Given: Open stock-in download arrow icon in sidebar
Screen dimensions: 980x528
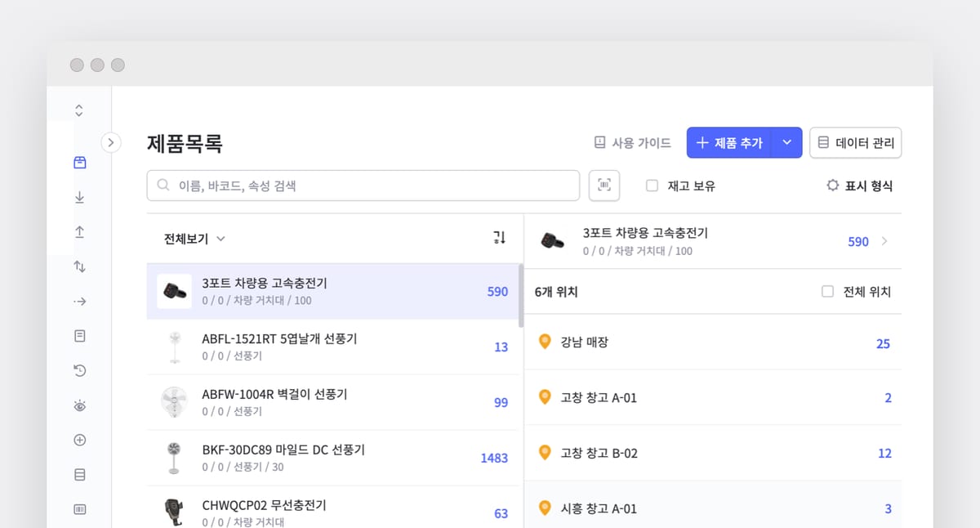Looking at the screenshot, I should pos(79,197).
